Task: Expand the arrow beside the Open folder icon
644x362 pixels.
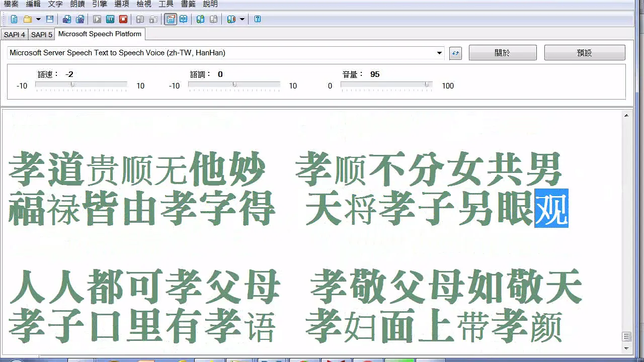Action: [x=38, y=19]
